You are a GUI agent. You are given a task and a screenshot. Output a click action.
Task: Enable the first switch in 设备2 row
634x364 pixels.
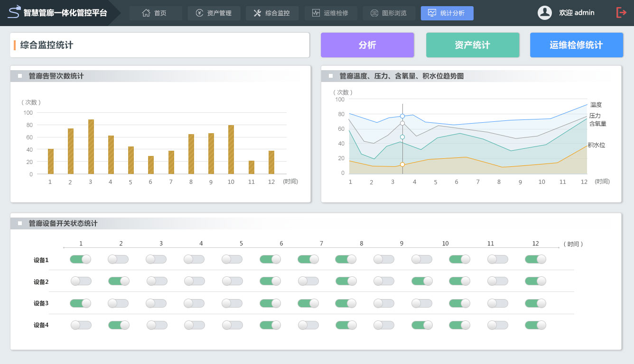pyautogui.click(x=81, y=281)
